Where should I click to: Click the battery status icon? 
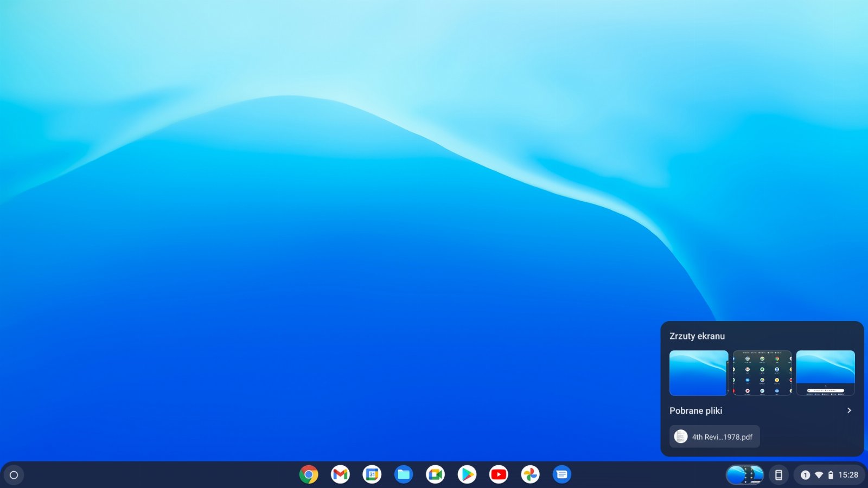(x=831, y=475)
